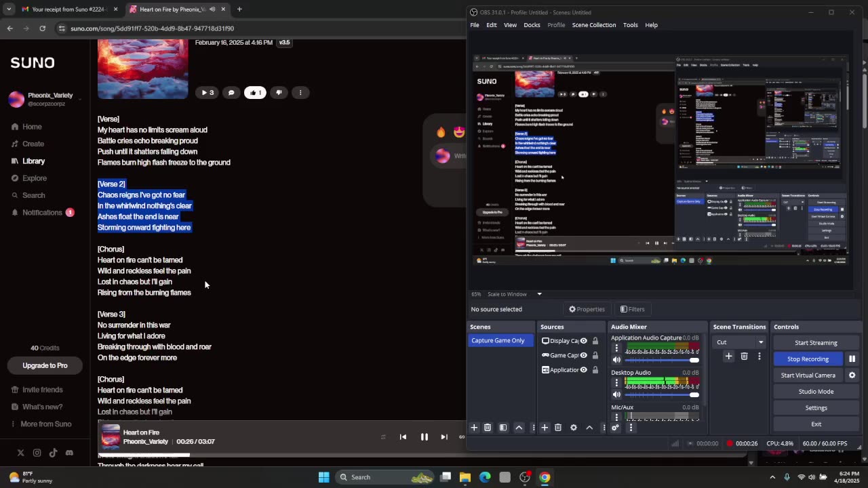Open the OBS File menu

[x=475, y=25]
